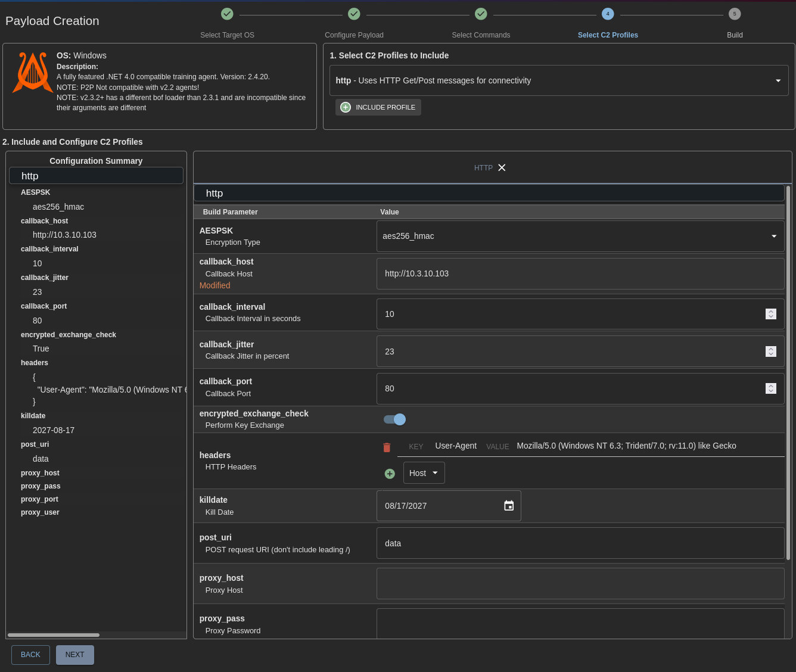Click the Select Commands step label

tap(481, 35)
